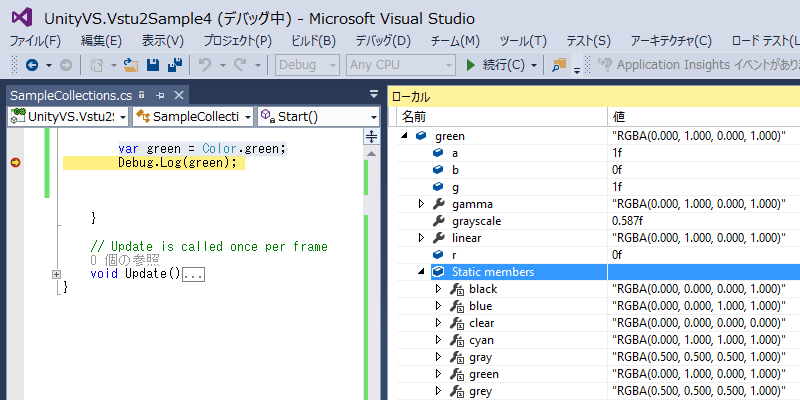Image resolution: width=800 pixels, height=400 pixels.
Task: Click the Visual Studio logo icon
Action: coord(22,18)
